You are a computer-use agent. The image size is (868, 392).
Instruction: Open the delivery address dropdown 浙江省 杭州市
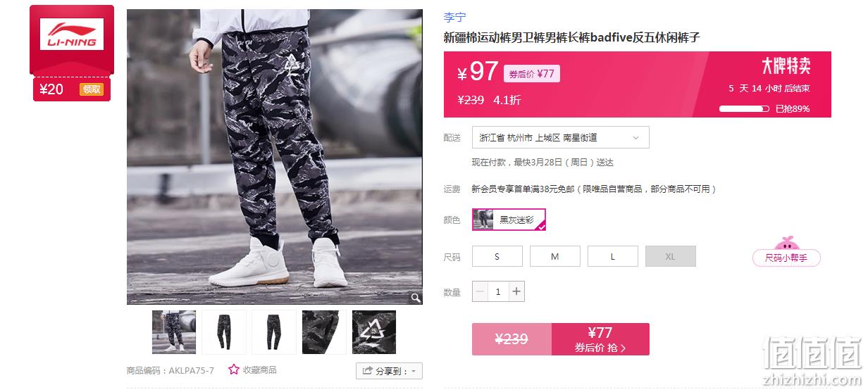coord(560,137)
